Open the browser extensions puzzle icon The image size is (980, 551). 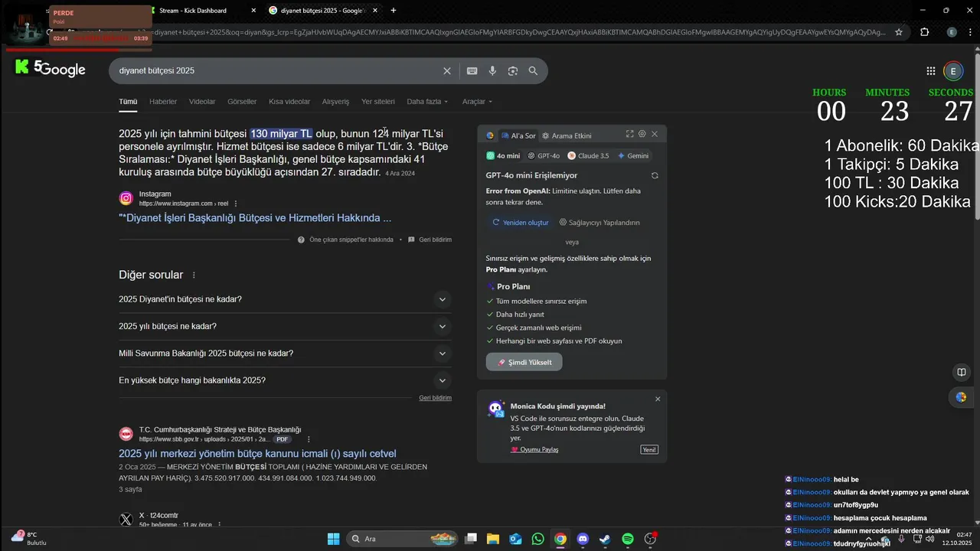coord(924,32)
